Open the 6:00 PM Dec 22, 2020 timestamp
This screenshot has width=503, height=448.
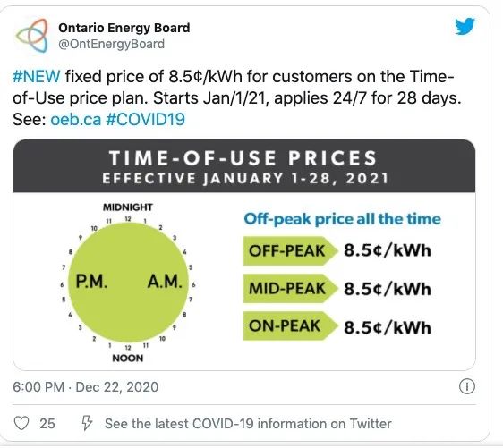click(x=86, y=387)
